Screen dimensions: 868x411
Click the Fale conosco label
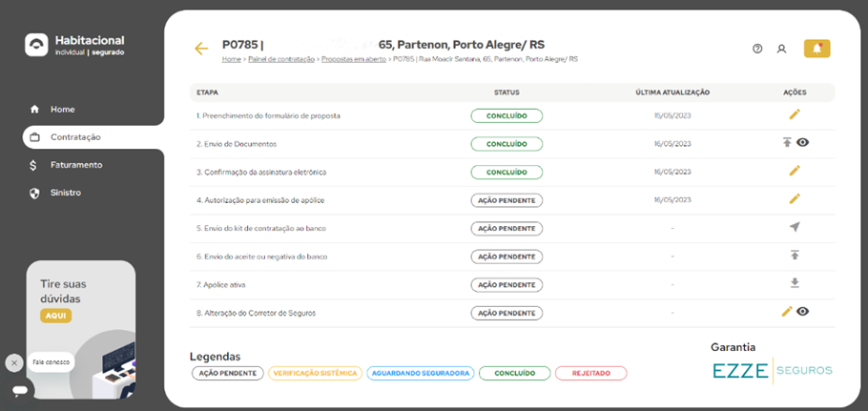click(51, 361)
